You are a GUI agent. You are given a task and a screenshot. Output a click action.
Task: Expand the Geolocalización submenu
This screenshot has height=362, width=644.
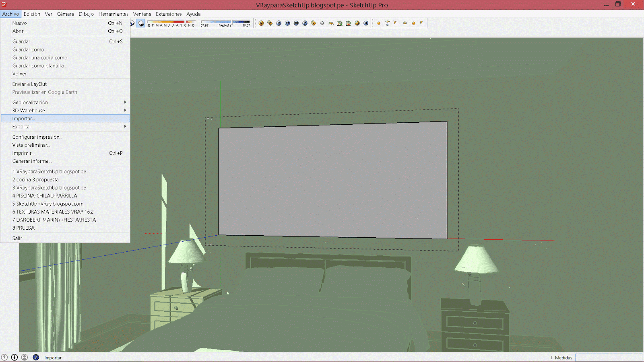click(31, 102)
